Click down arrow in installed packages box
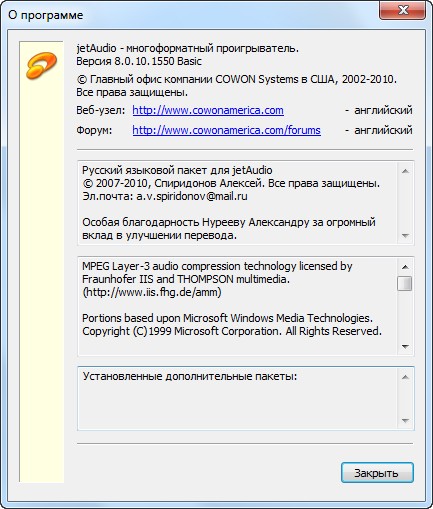The image size is (433, 509). coord(405,421)
